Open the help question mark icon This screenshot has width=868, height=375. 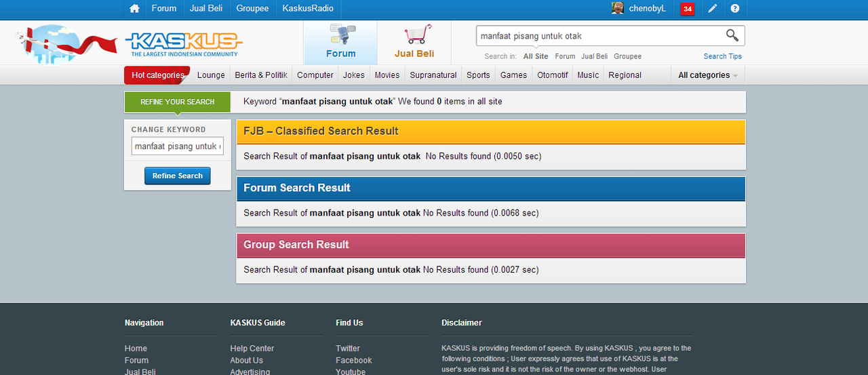(734, 9)
